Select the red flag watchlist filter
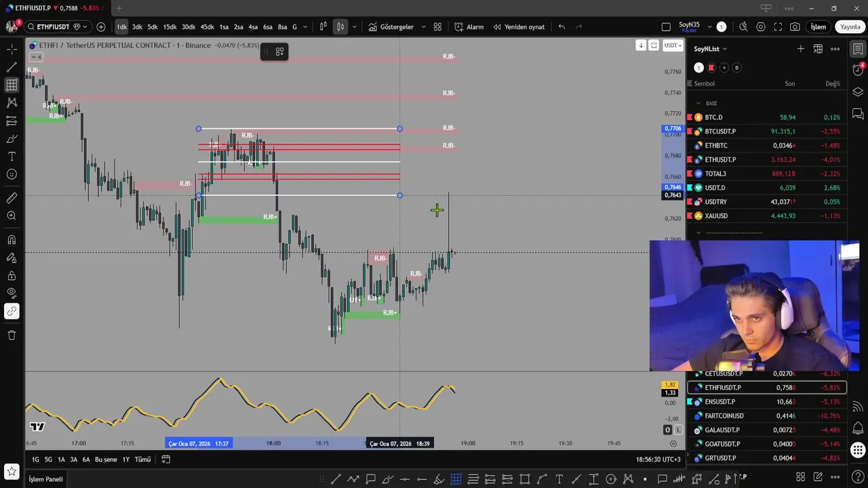868x488 pixels. [x=711, y=68]
